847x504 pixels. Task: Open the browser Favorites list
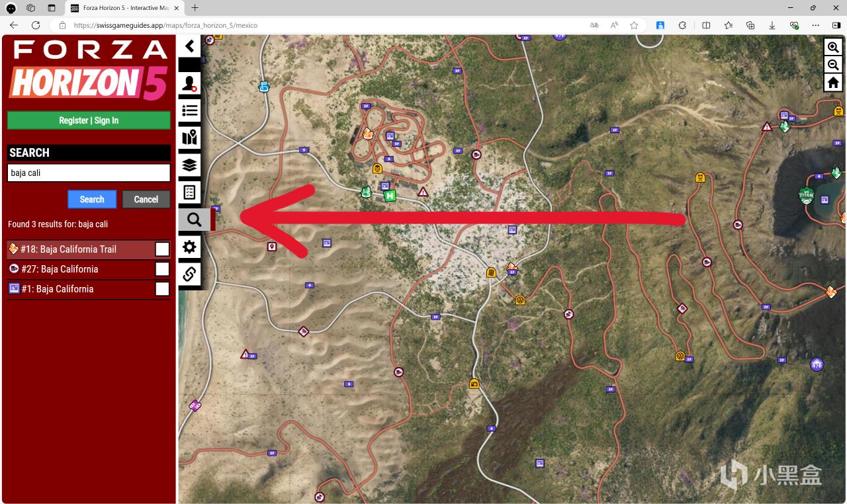729,25
